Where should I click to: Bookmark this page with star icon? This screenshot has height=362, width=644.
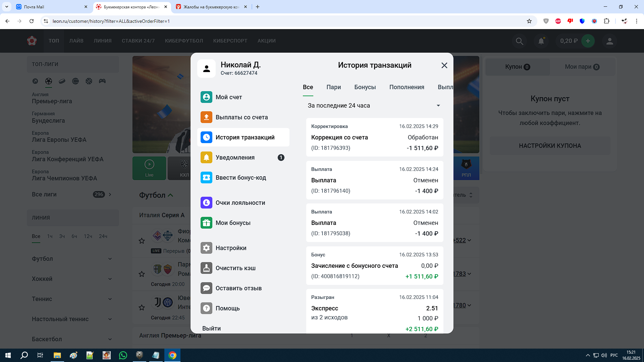pyautogui.click(x=529, y=21)
